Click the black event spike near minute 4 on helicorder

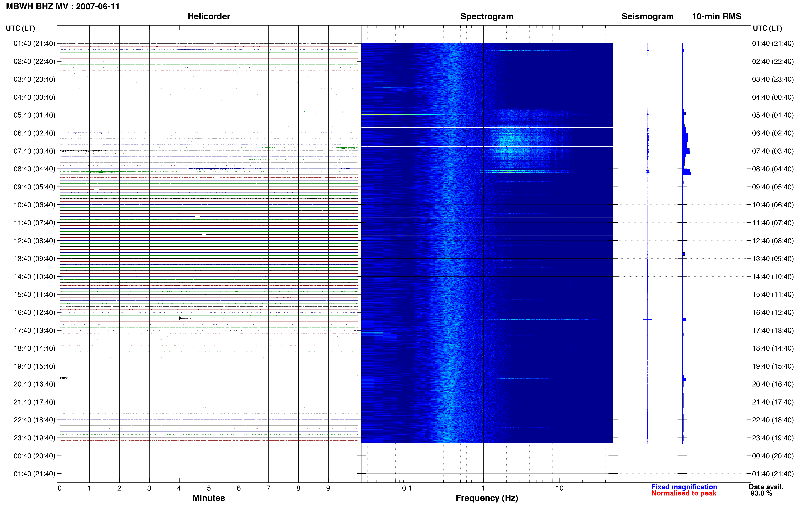coord(180,318)
